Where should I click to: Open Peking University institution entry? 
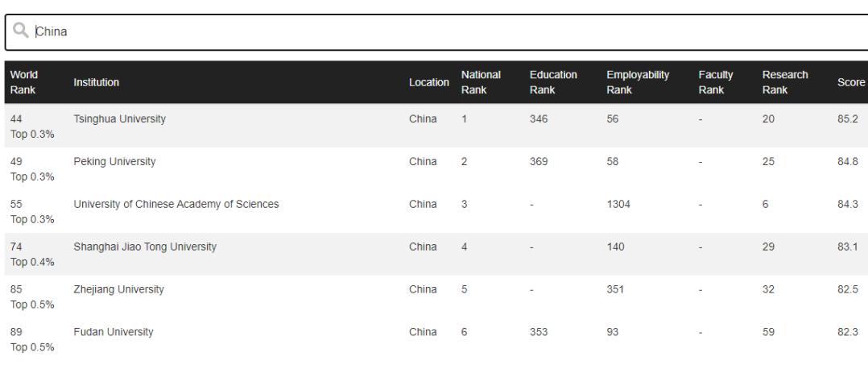(x=114, y=161)
